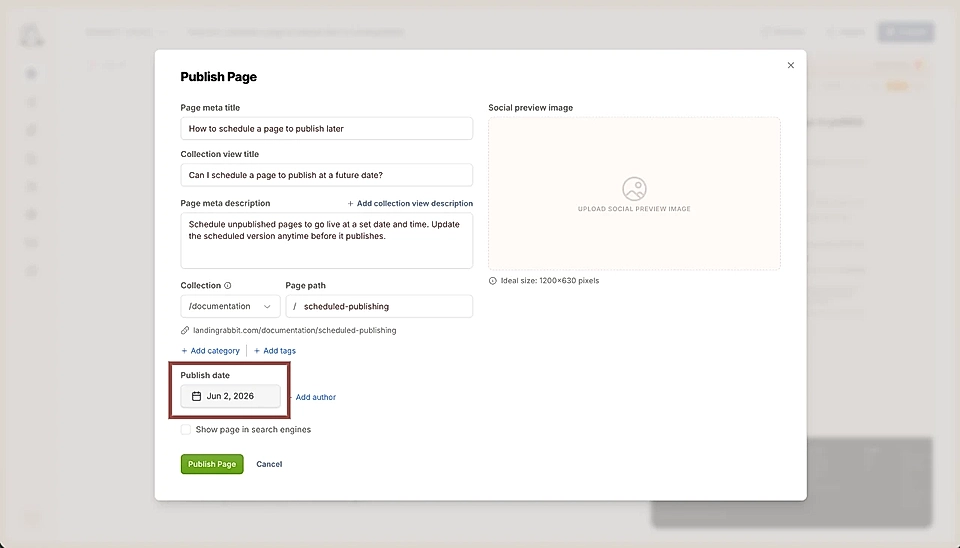Click the green Publish Page button
This screenshot has height=548, width=960.
pyautogui.click(x=212, y=464)
